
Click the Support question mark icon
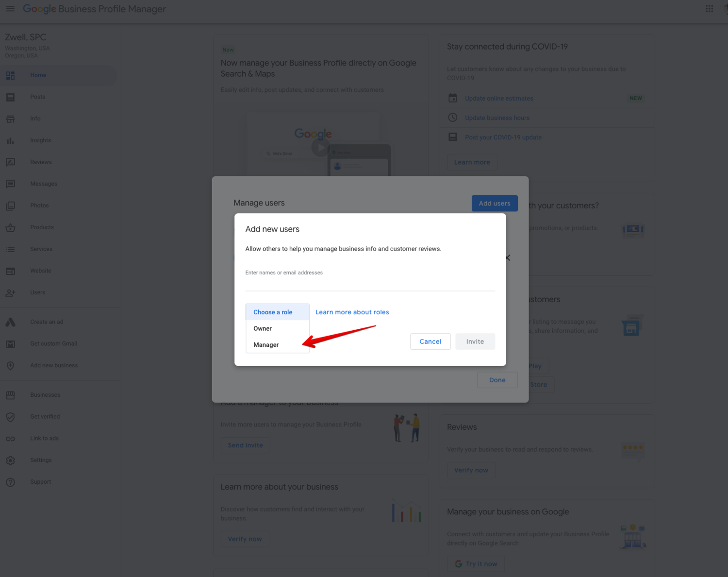point(10,482)
